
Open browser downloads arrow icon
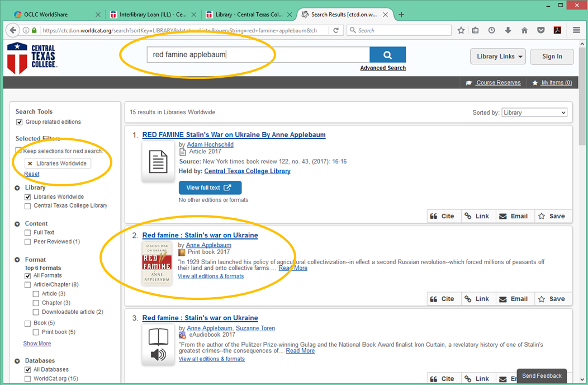pos(508,30)
